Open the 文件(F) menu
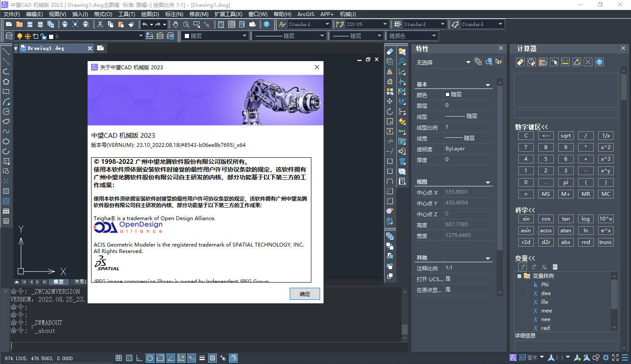The image size is (631, 364). pos(12,14)
